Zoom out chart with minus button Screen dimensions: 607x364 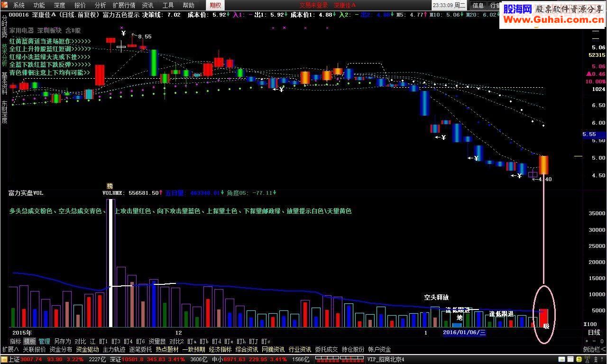pos(594,341)
